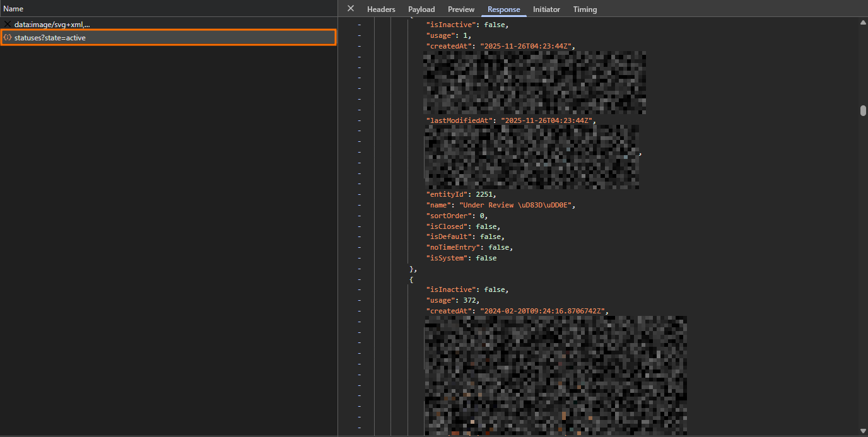868x437 pixels.
Task: Click the Name column header
Action: point(13,9)
